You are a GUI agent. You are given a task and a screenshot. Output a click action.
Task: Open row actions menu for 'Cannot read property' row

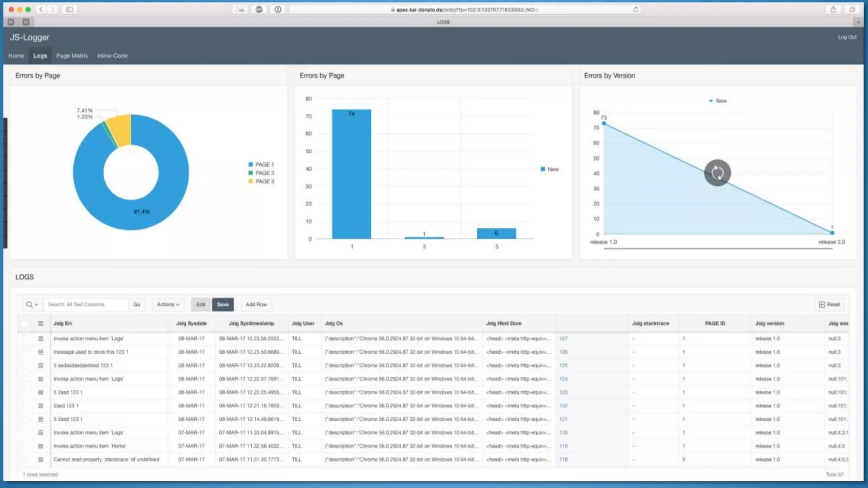point(41,459)
